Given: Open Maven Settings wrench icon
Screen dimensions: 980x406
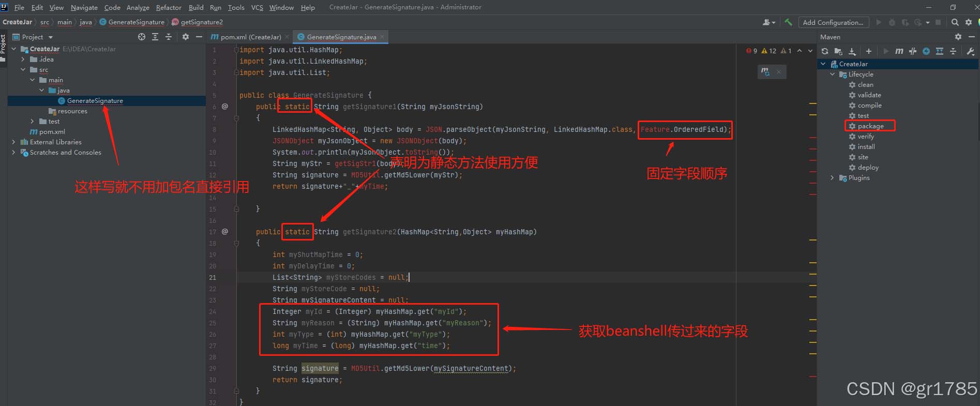Looking at the screenshot, I should click(x=970, y=51).
